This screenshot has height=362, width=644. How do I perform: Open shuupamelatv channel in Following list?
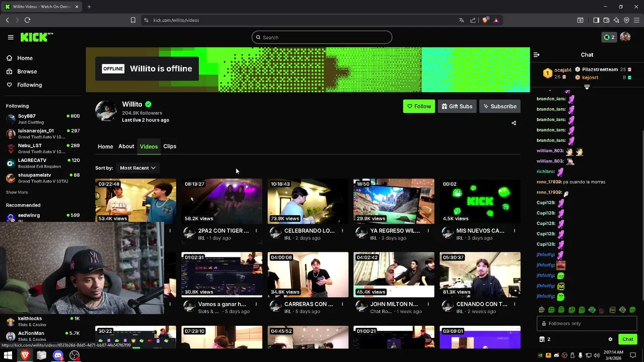pos(43,178)
